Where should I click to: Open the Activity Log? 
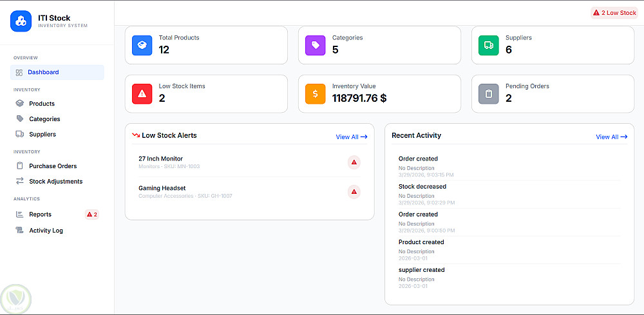click(46, 231)
